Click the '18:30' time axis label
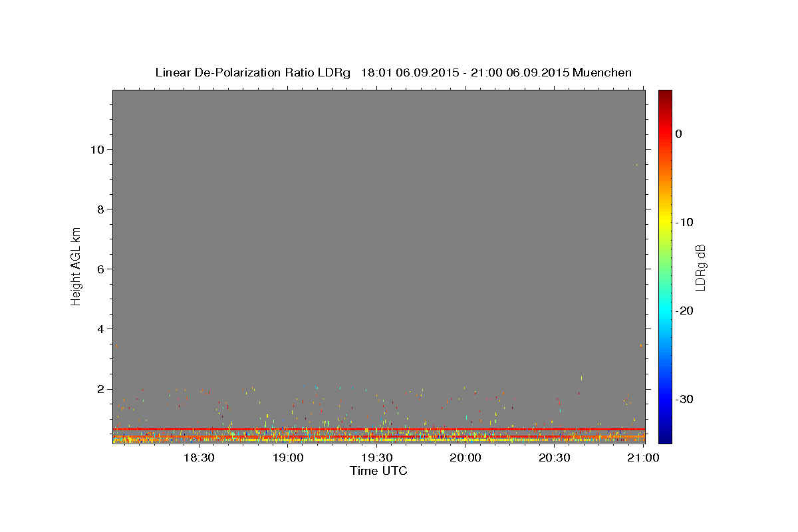 (198, 458)
